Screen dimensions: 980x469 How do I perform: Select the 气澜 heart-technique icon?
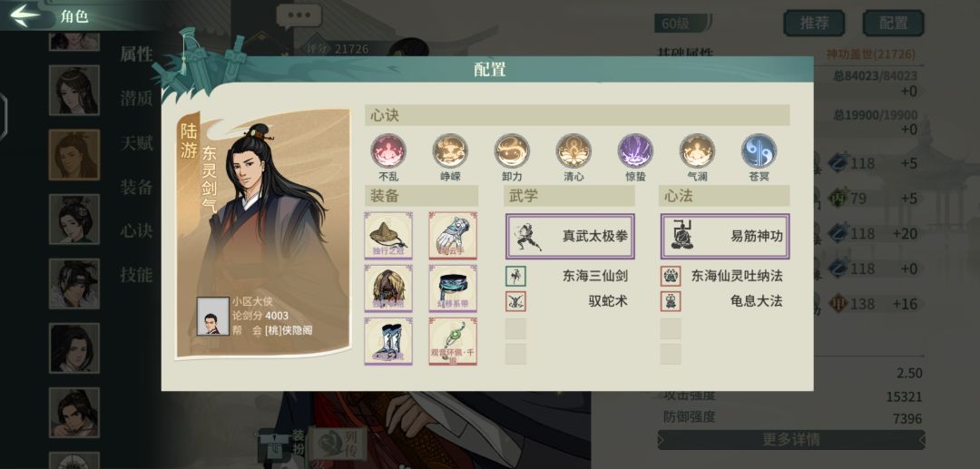(698, 151)
